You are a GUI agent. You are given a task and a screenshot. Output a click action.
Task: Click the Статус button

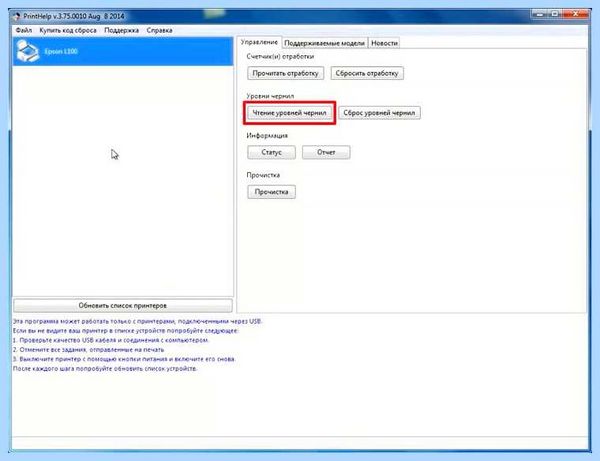pyautogui.click(x=271, y=152)
